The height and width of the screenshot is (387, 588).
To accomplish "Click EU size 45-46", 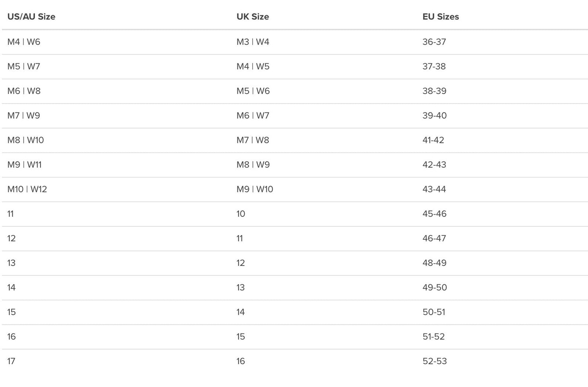I will [434, 214].
